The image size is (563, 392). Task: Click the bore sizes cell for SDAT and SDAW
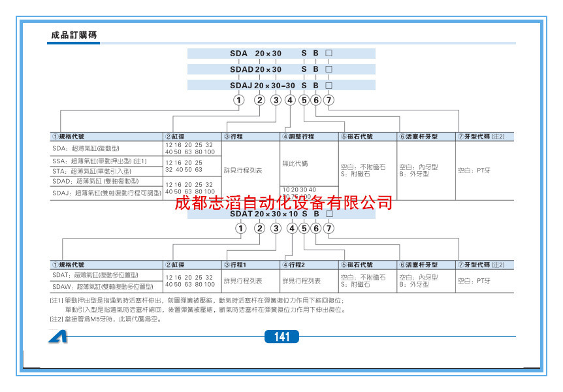[193, 281]
